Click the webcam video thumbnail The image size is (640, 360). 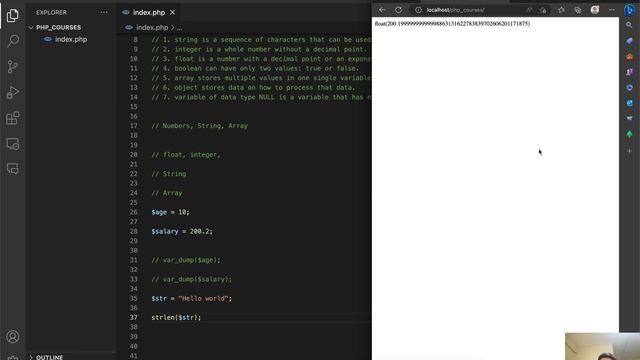click(x=602, y=346)
